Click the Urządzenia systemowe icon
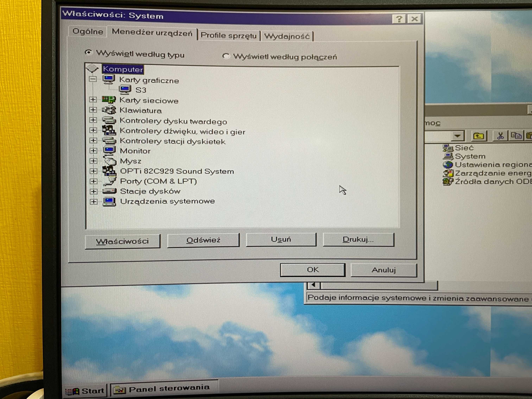This screenshot has height=399, width=532. point(109,202)
